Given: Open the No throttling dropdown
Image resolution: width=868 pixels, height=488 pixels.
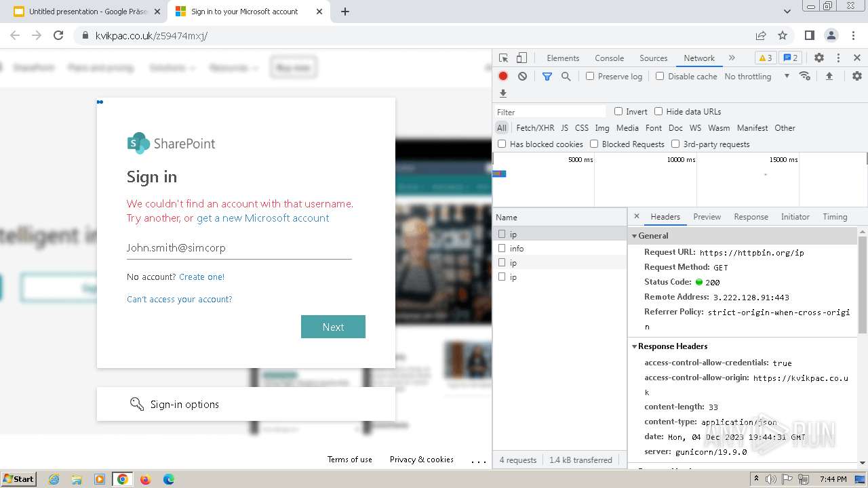Looking at the screenshot, I should pyautogui.click(x=757, y=77).
